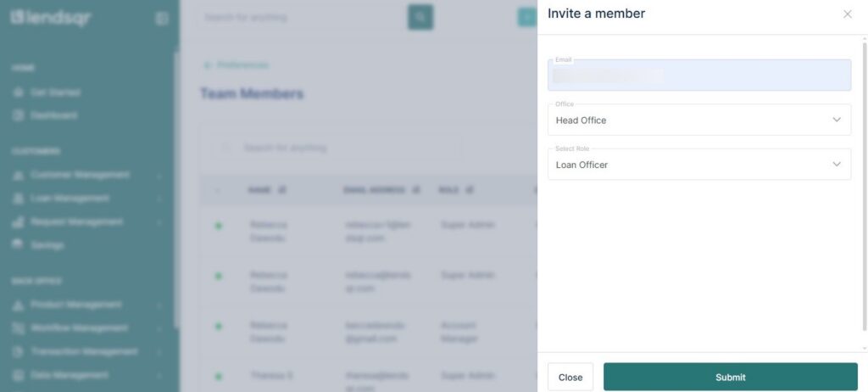Click the Savings icon in sidebar
The width and height of the screenshot is (868, 392).
click(18, 245)
